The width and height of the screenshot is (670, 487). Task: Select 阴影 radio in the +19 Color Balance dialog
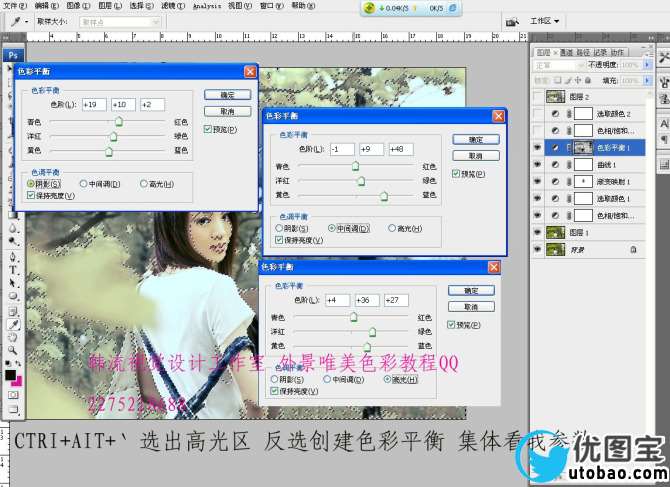31,184
